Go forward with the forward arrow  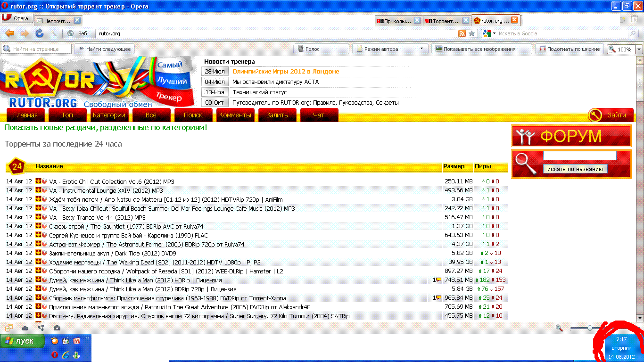pos(25,33)
